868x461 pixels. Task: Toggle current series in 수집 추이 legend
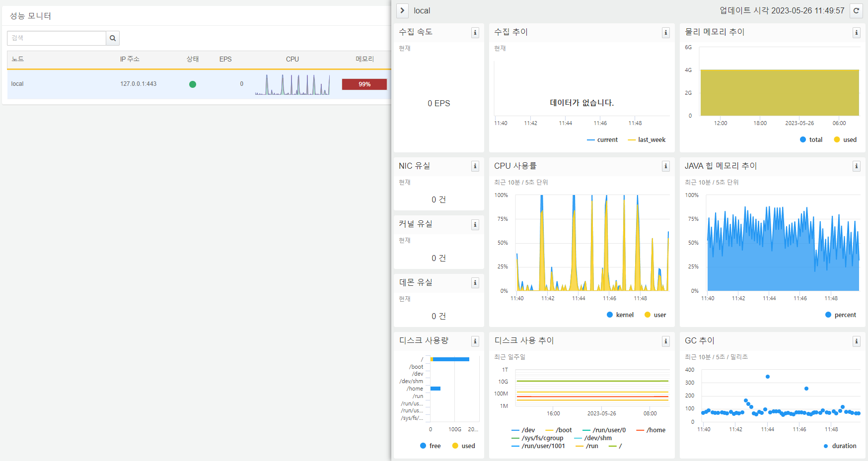pyautogui.click(x=602, y=140)
